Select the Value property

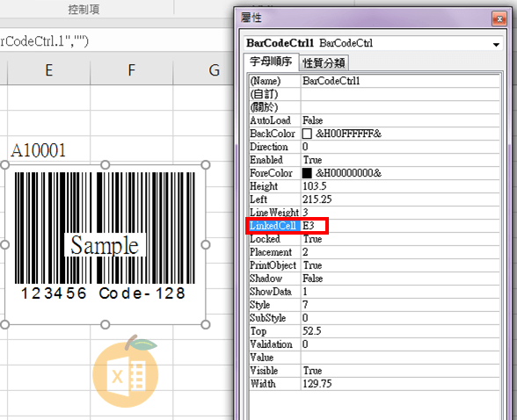pos(274,358)
